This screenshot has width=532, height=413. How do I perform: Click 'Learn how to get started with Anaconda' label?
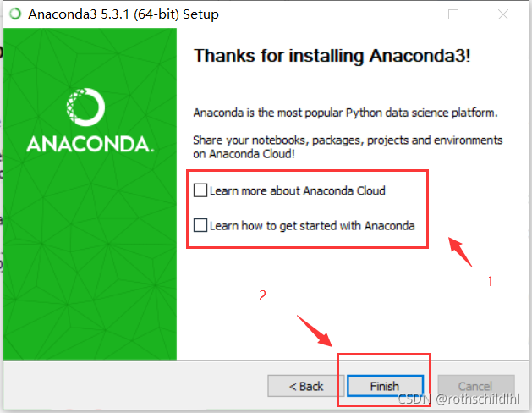pyautogui.click(x=312, y=226)
